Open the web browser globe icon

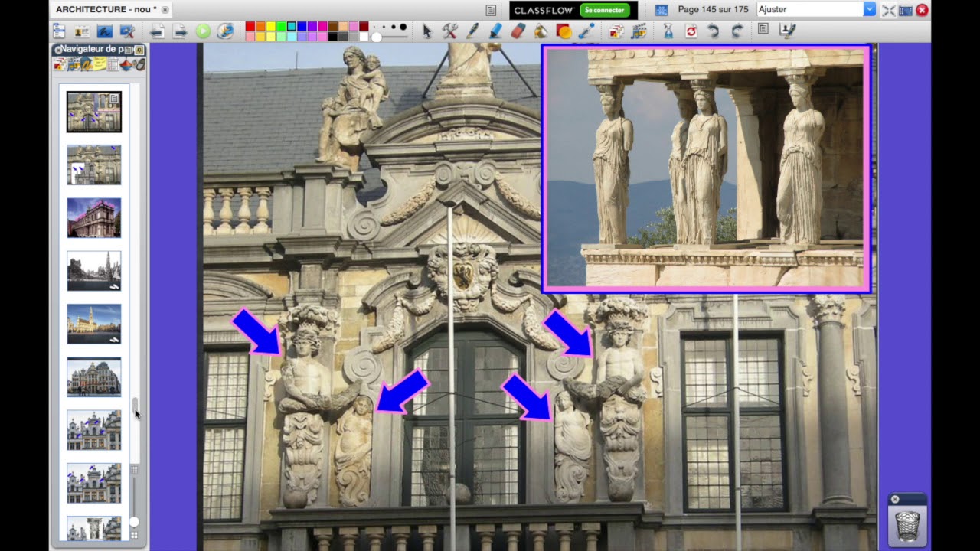click(x=225, y=31)
